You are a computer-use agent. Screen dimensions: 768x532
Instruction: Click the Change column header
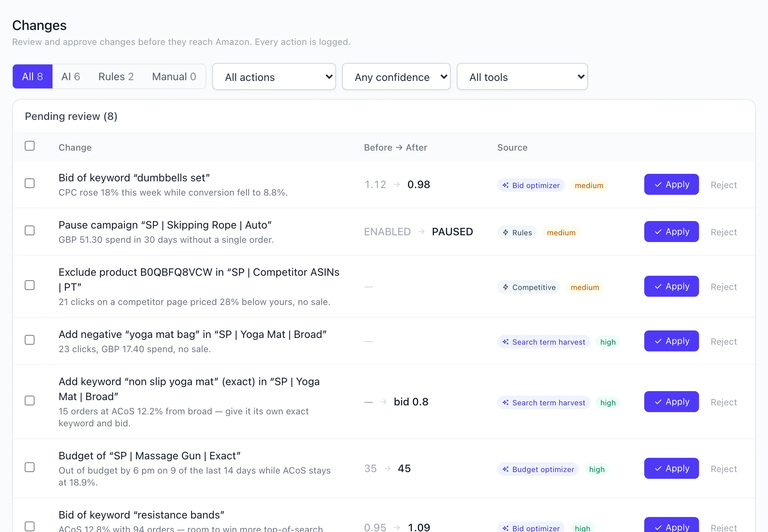coord(75,147)
